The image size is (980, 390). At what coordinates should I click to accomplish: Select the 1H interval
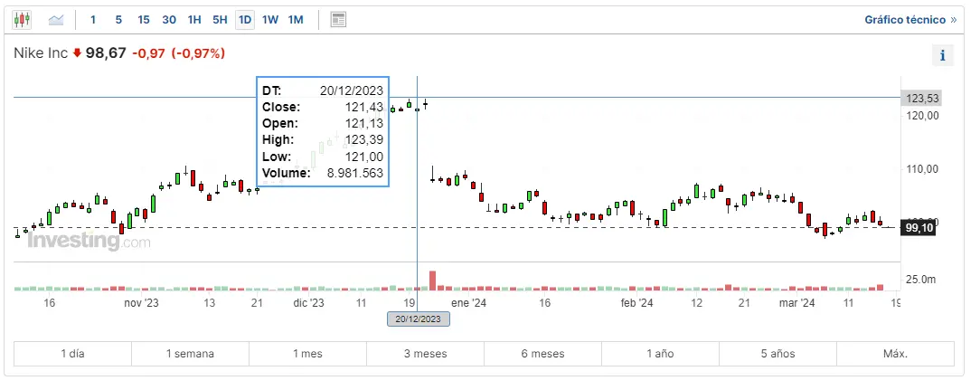194,19
